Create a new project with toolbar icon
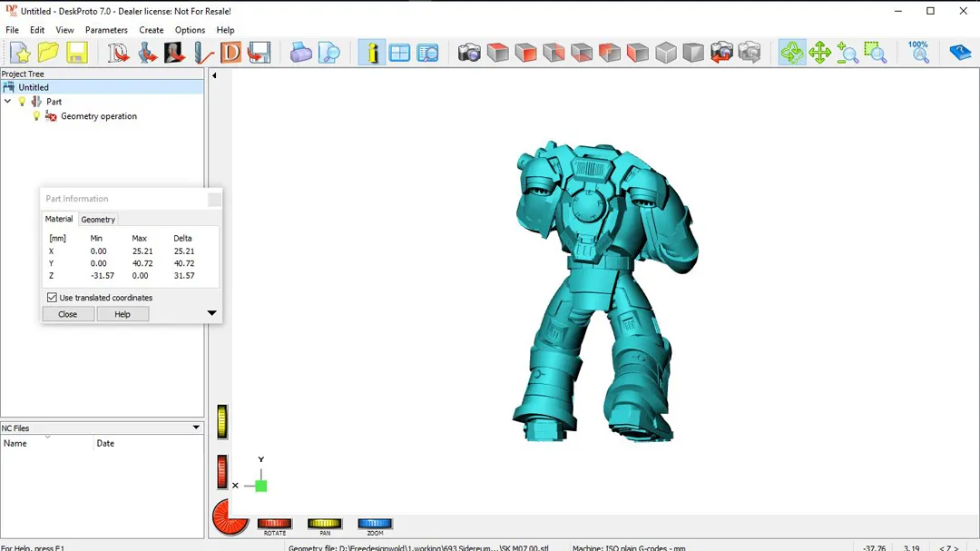The image size is (980, 551). pyautogui.click(x=20, y=53)
